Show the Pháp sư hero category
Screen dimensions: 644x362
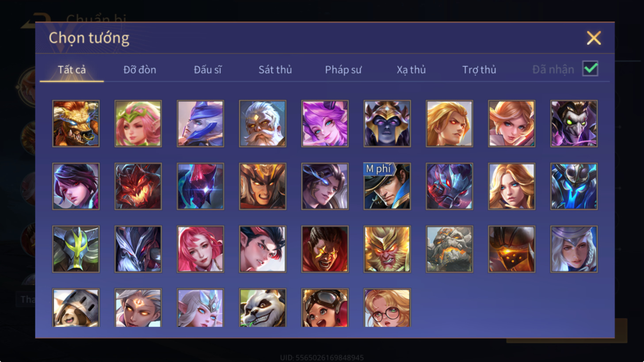(x=343, y=69)
